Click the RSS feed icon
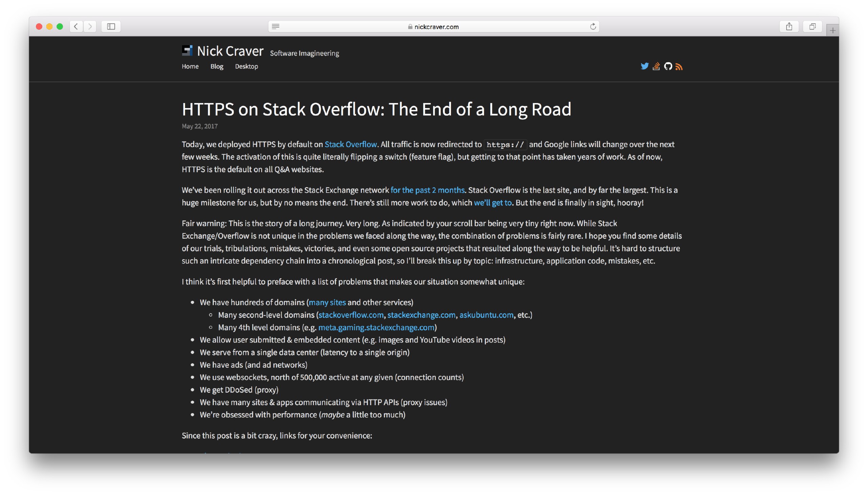 [x=679, y=67]
